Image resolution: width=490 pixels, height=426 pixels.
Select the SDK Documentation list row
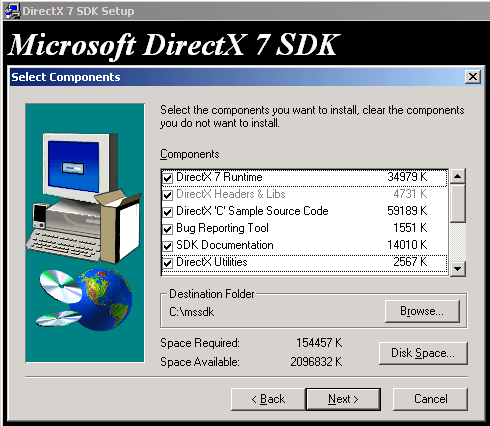(x=304, y=245)
